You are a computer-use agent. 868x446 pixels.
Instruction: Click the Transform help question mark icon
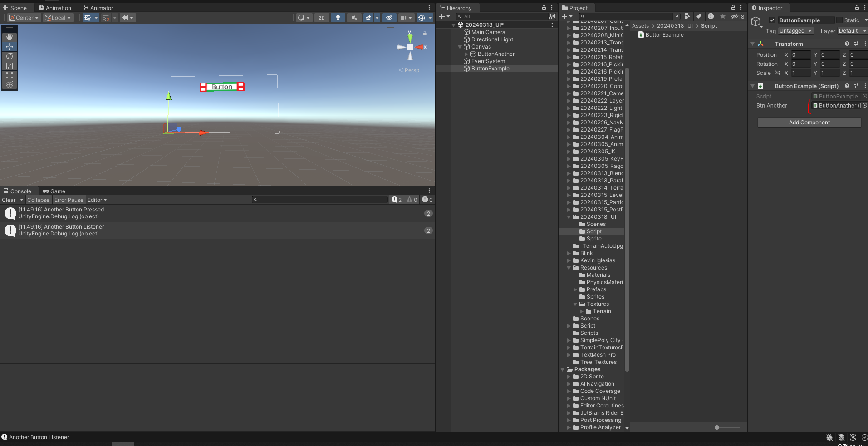point(847,44)
